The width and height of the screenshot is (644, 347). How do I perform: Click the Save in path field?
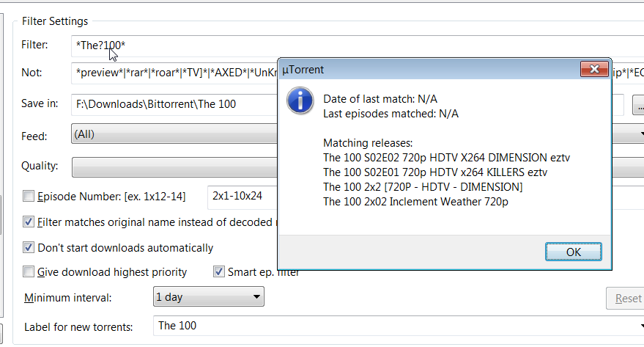[x=174, y=104]
